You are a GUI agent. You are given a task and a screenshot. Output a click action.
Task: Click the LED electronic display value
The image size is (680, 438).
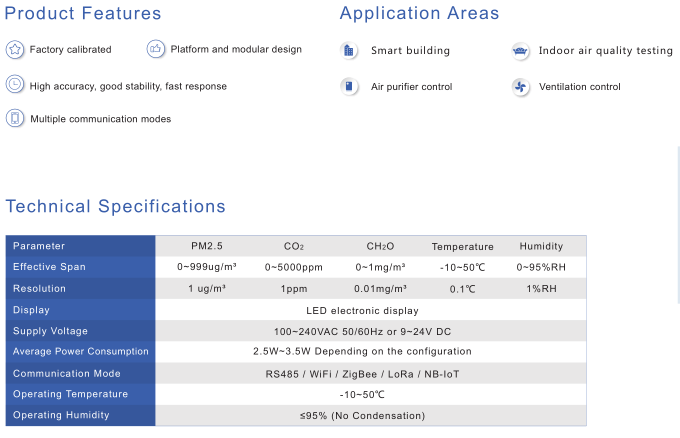[x=362, y=311]
